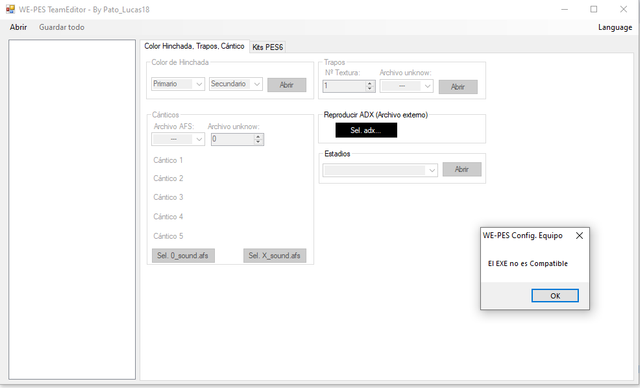
Task: Click the Sel. X_sound.afs button
Action: (x=275, y=256)
